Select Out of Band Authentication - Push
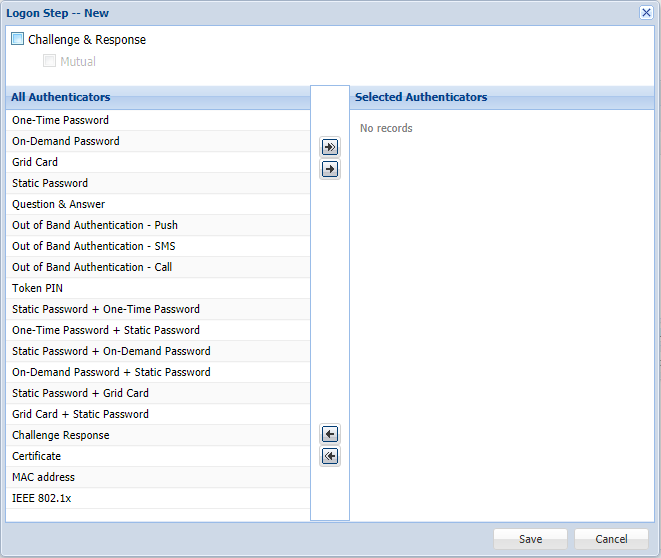Screen dimensions: 661x558 (x=95, y=225)
